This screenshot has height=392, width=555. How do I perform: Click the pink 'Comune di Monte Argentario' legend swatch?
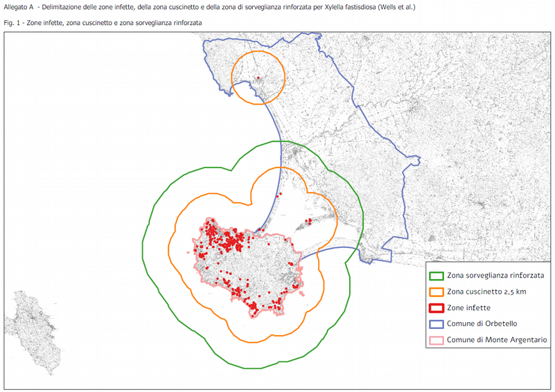437,340
